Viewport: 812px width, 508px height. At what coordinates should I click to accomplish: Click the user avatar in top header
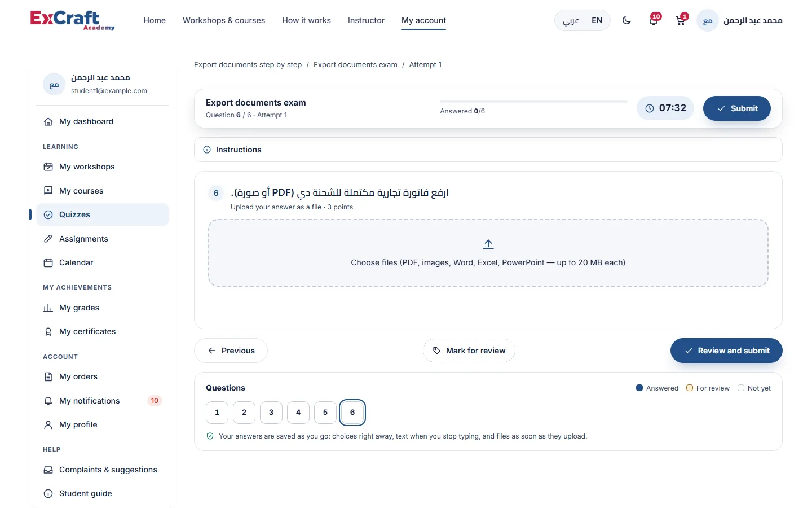[708, 20]
